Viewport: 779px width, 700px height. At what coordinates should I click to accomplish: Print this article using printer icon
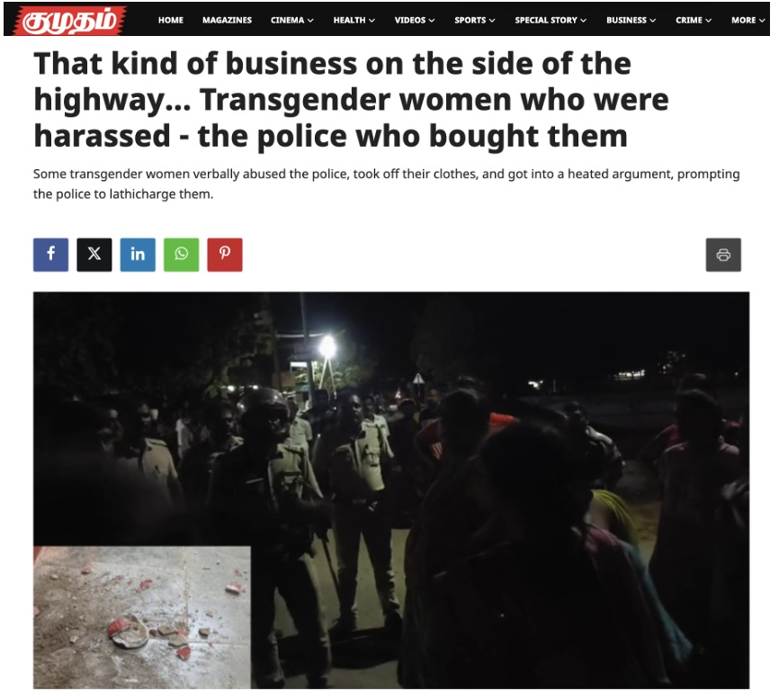click(723, 255)
